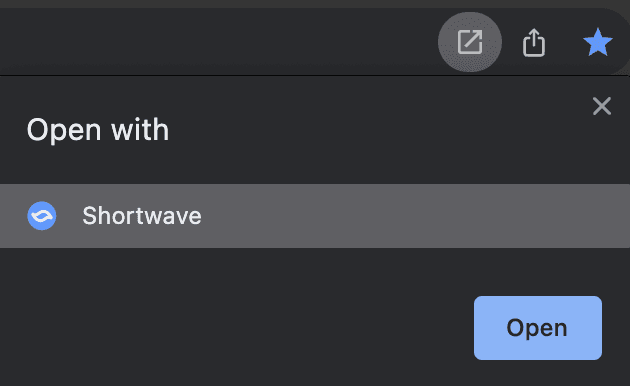Toggle the Open with bubble icon
This screenshot has width=630, height=386.
470,42
